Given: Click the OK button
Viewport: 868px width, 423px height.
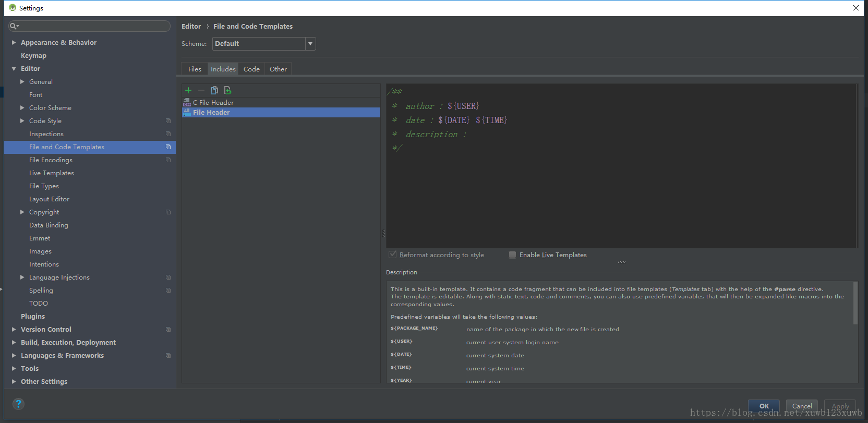Looking at the screenshot, I should coord(764,406).
